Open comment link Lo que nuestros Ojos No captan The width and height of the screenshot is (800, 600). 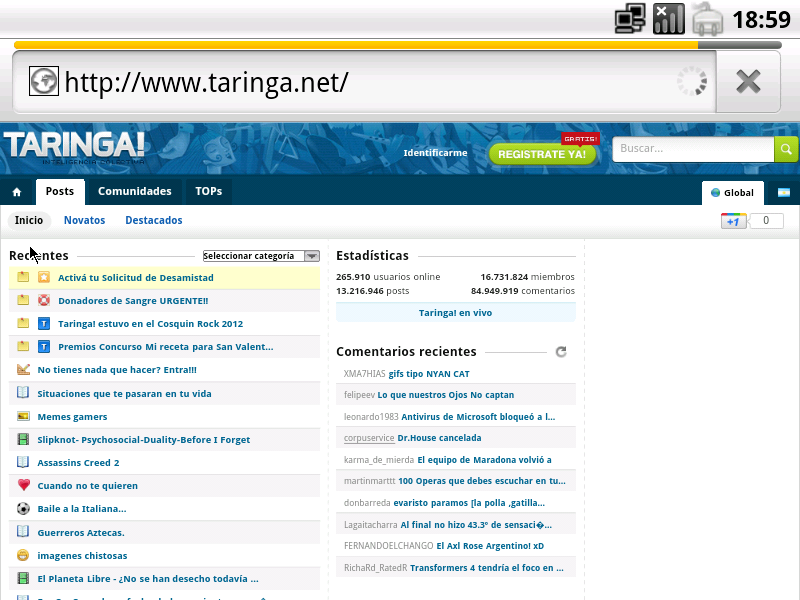coord(446,395)
